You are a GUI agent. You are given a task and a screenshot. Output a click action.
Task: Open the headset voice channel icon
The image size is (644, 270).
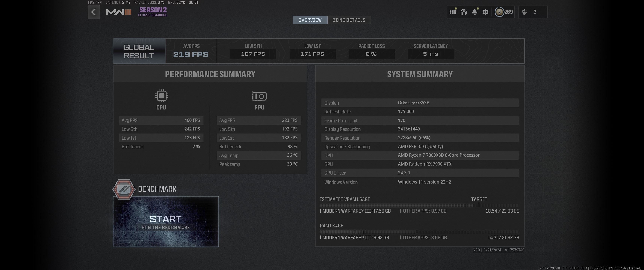click(x=464, y=12)
